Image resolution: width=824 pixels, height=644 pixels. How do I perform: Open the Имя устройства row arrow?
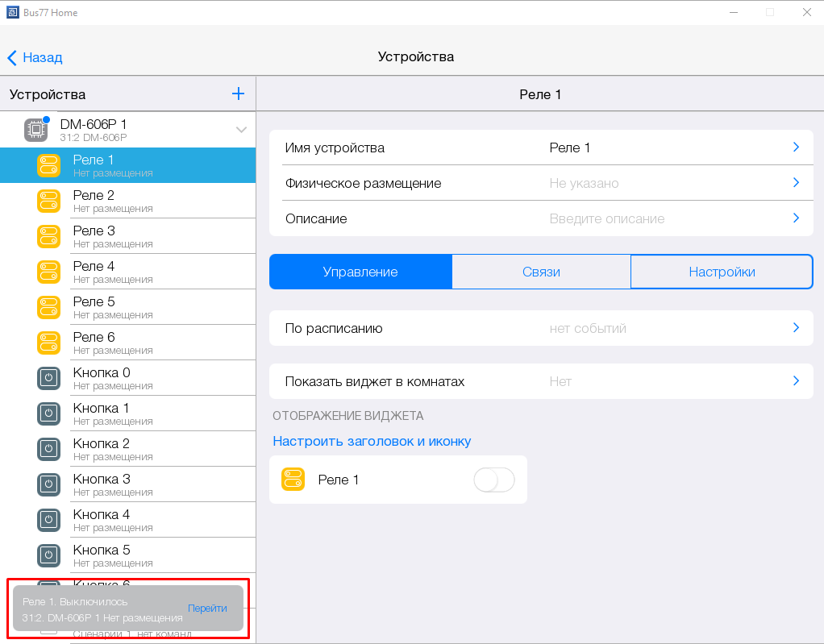click(795, 147)
